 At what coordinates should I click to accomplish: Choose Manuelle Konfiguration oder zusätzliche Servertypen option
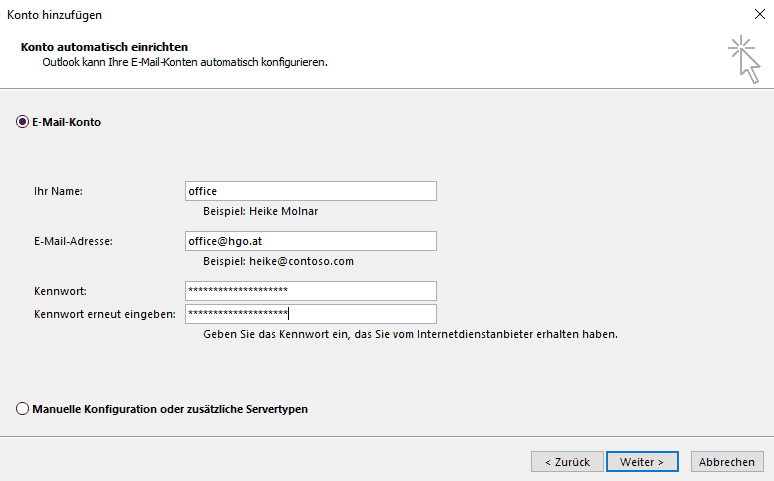23,409
